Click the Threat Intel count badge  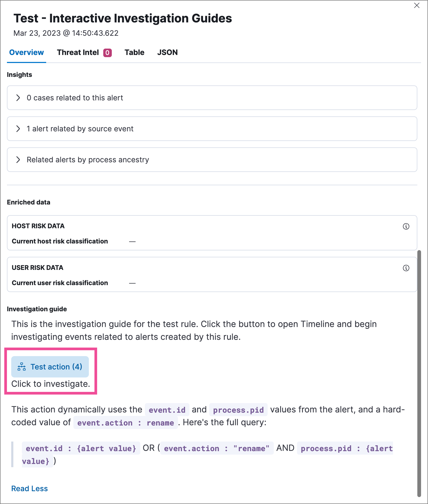coord(108,53)
